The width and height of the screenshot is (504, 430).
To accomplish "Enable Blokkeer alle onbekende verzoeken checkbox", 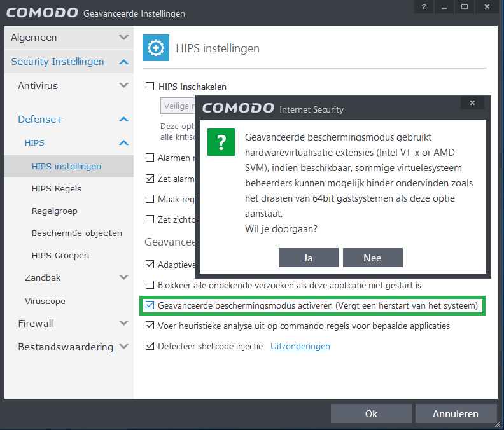I will tap(150, 285).
